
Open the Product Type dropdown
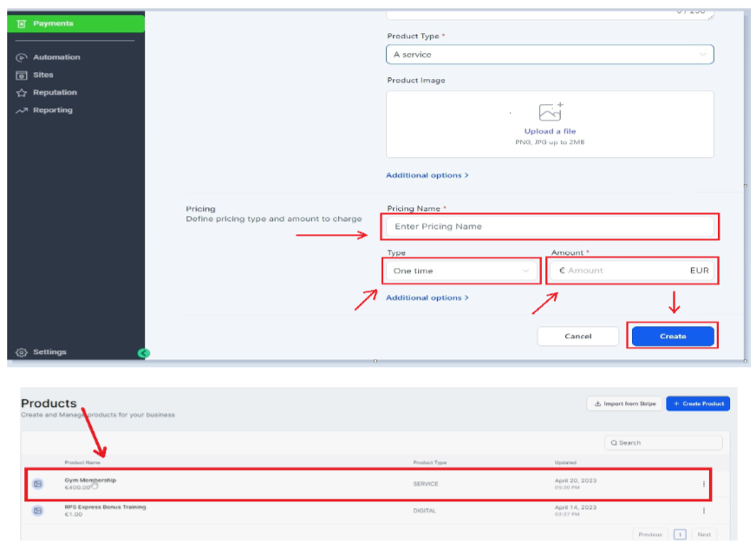pyautogui.click(x=550, y=55)
